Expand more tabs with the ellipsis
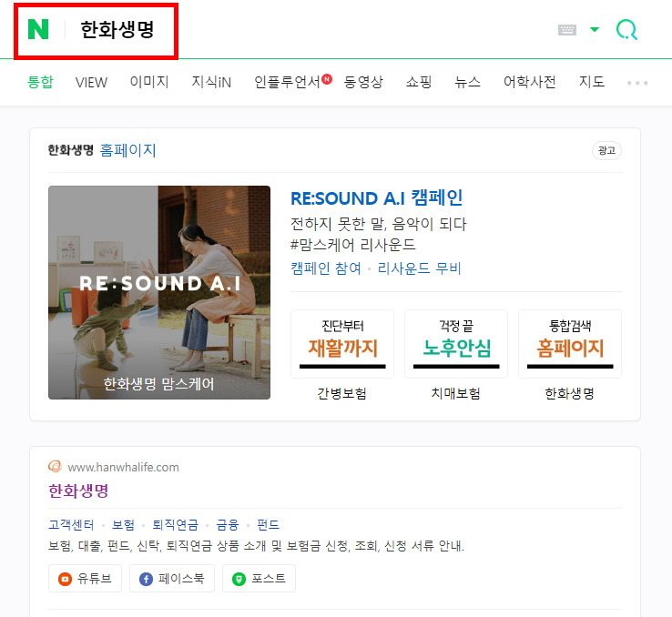 point(637,83)
